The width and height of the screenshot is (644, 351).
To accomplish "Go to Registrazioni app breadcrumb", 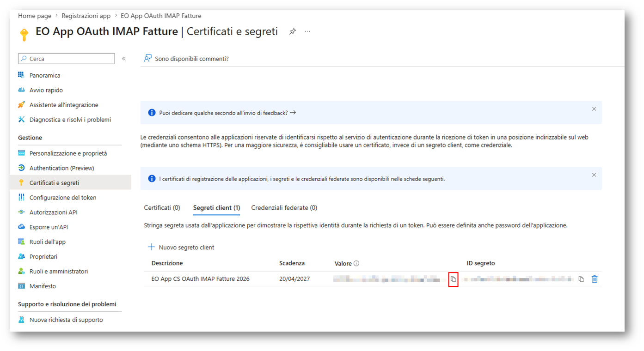I will point(86,16).
